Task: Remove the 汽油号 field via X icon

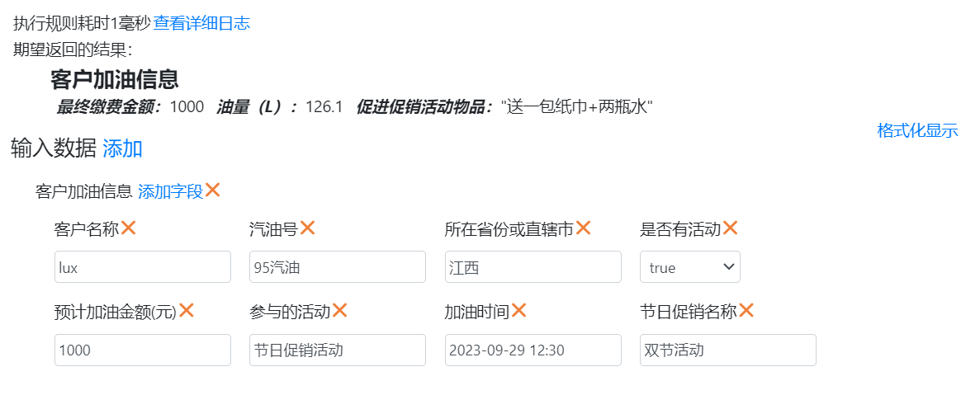Action: 307,228
